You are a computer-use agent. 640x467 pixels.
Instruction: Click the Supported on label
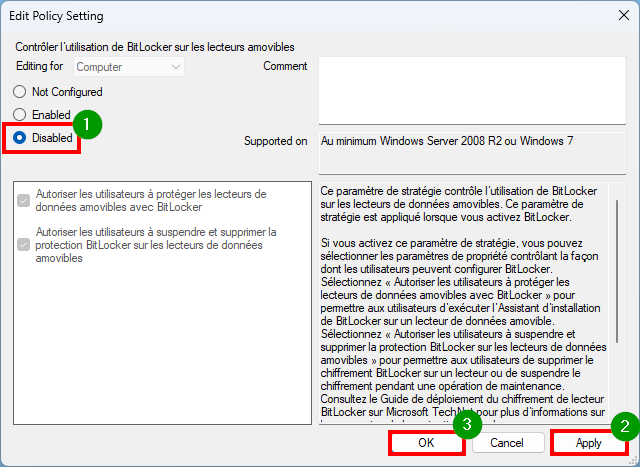pos(276,141)
